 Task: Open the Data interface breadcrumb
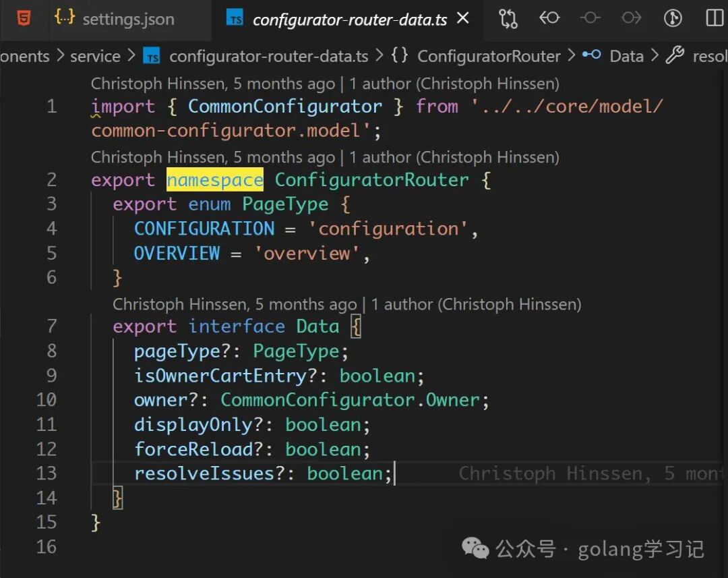(x=626, y=56)
